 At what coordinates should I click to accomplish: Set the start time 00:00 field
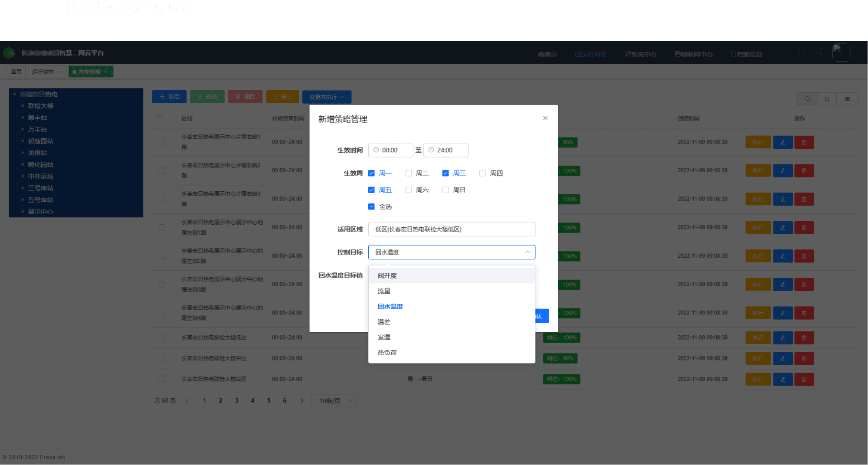[x=390, y=150]
